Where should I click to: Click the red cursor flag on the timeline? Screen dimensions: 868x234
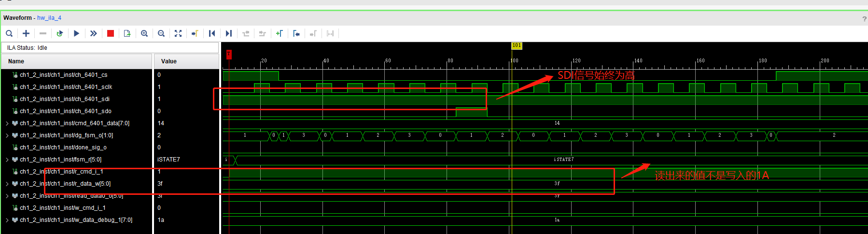[x=229, y=54]
